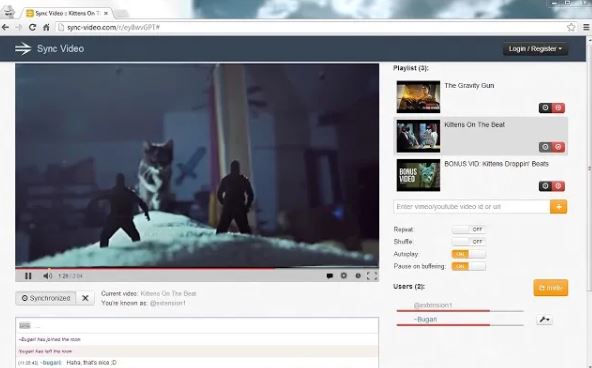
Task: Click the browser address bar
Action: pos(310,27)
